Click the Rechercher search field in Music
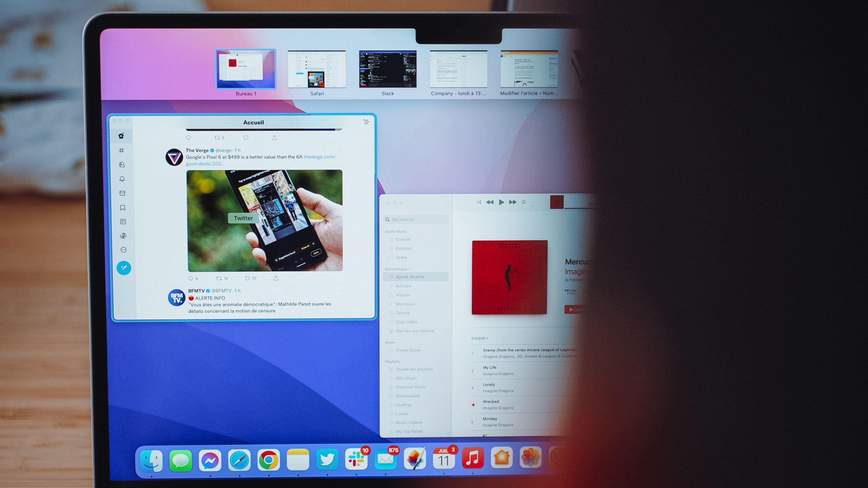The image size is (868, 488). point(416,219)
